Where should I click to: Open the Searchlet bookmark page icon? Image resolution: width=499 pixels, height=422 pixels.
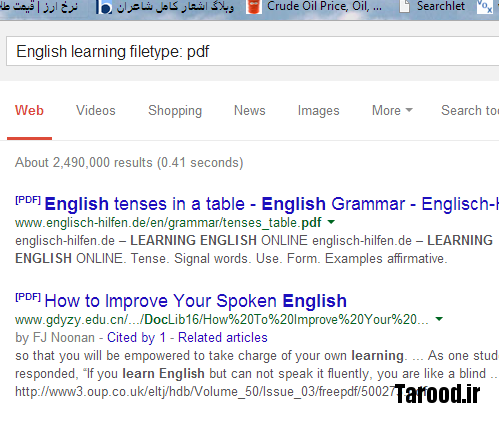[x=404, y=7]
